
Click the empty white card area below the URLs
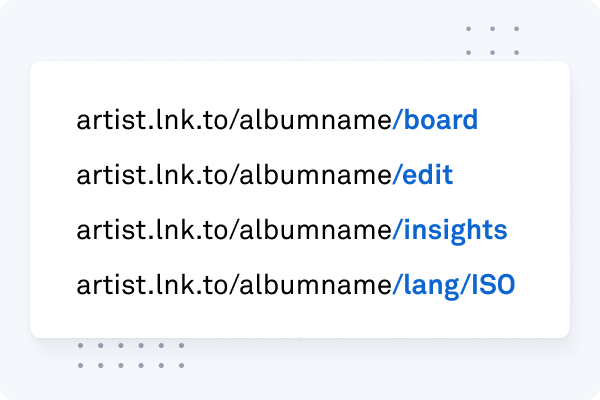(x=300, y=320)
